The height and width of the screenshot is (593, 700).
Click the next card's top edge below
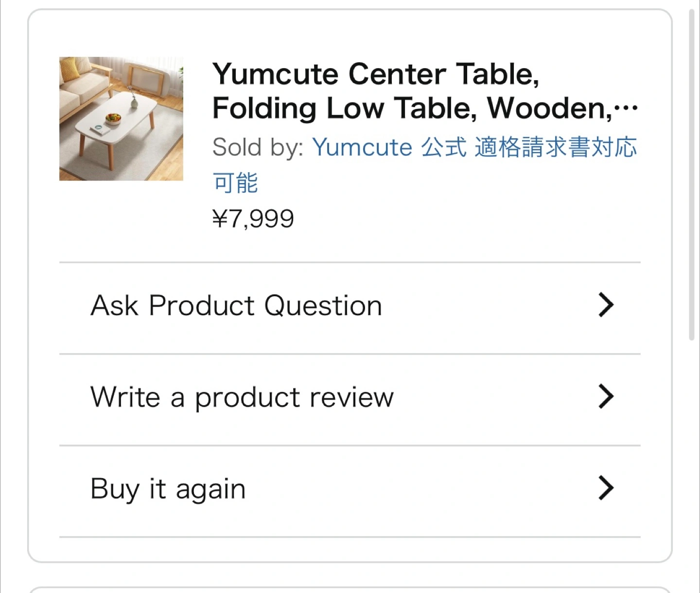click(350, 589)
